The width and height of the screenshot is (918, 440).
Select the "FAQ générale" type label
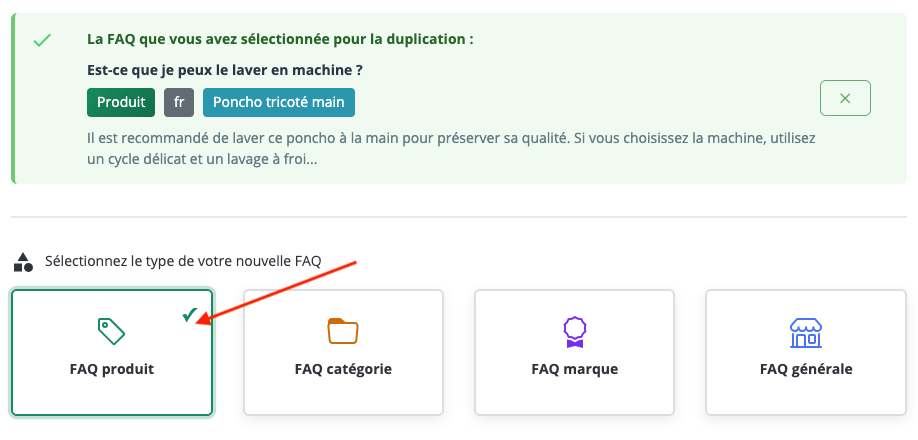point(806,369)
